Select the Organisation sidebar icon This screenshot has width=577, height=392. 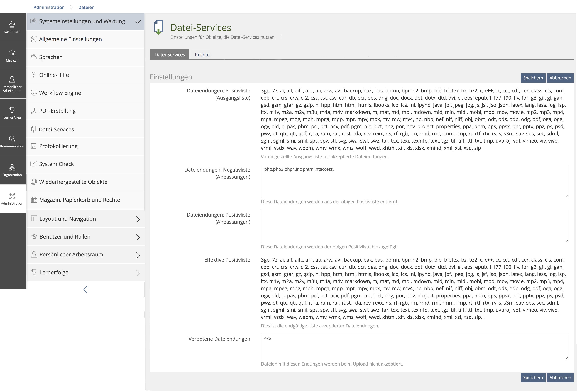pos(12,170)
